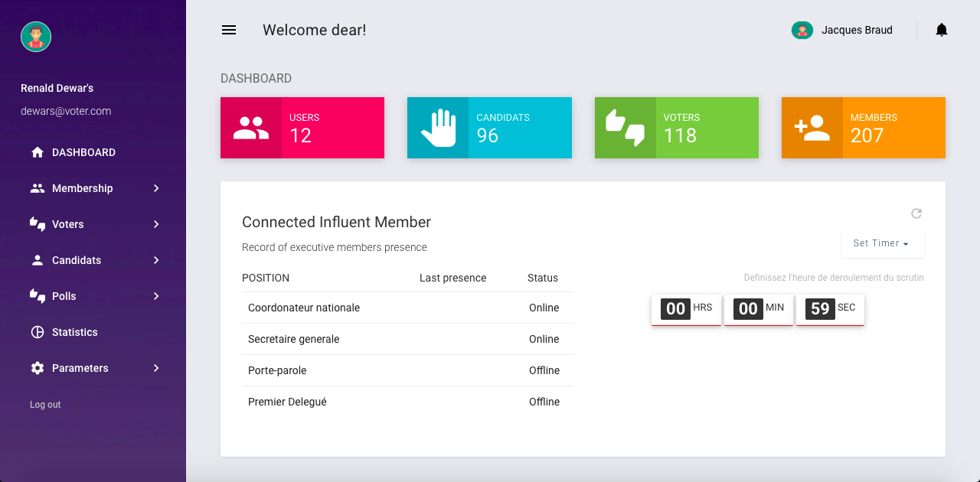The image size is (980, 482).
Task: Click the refresh icon above Set Timer
Action: tap(916, 213)
